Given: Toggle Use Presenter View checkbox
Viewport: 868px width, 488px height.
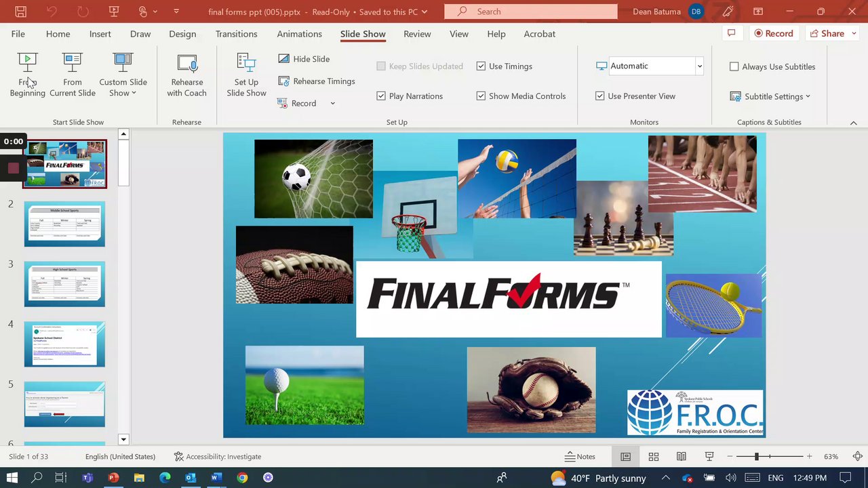Looking at the screenshot, I should 600,96.
